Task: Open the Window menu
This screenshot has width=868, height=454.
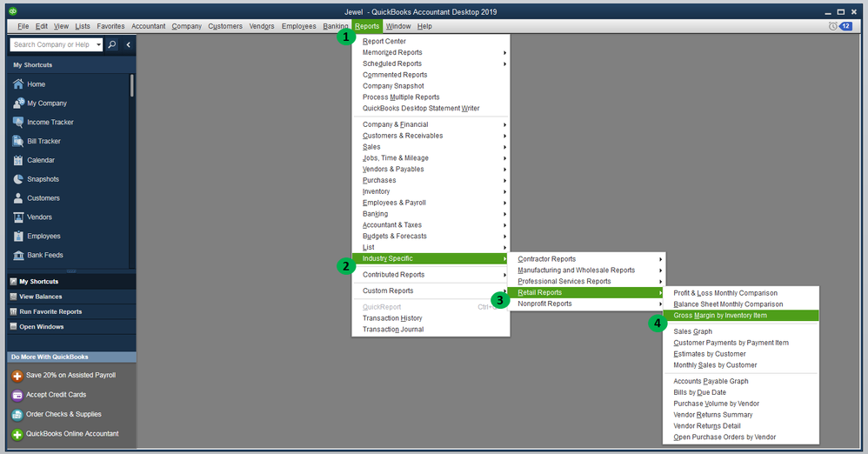Action: [398, 26]
